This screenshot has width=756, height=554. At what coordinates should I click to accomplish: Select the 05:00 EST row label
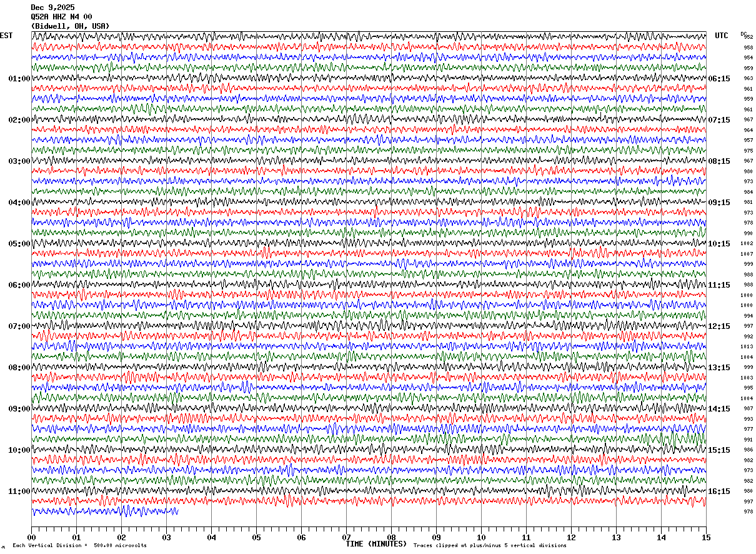[19, 244]
